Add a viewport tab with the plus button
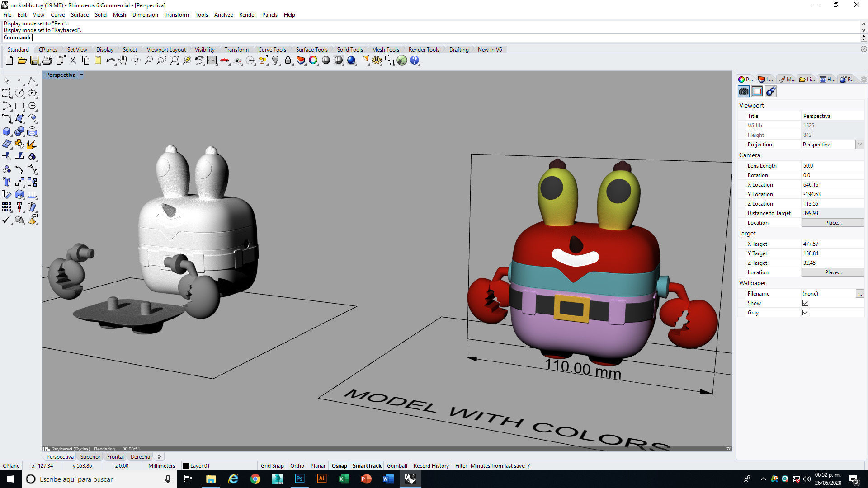 [159, 457]
